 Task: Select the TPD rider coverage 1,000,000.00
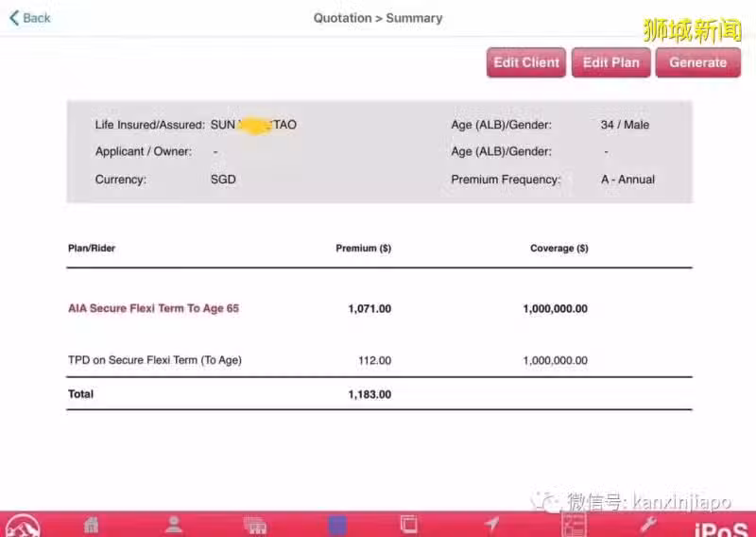556,360
